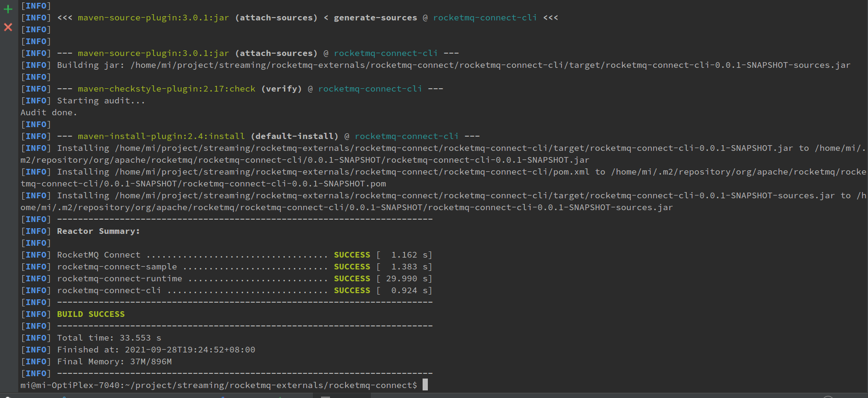This screenshot has height=398, width=868.
Task: Close the terminal session with red X
Action: tap(8, 27)
